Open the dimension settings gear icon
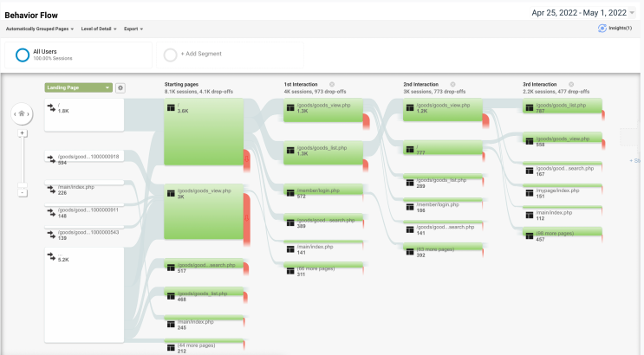The image size is (644, 355). (x=120, y=87)
